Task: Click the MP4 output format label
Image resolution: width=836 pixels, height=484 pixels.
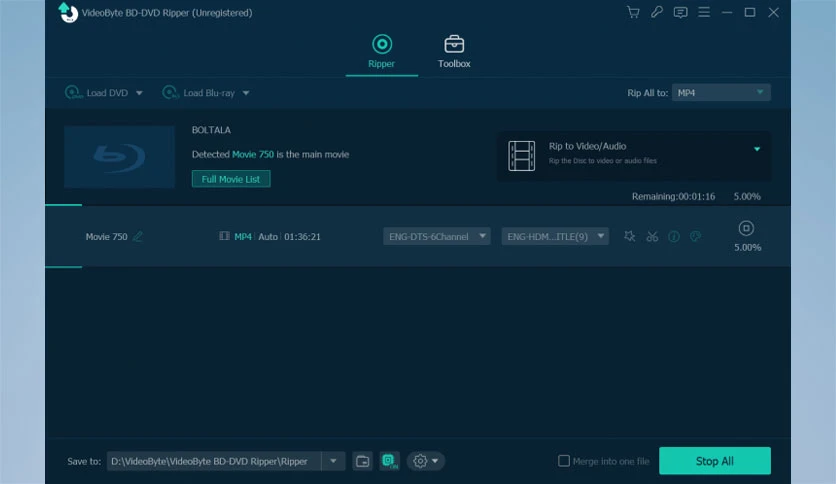Action: click(x=243, y=237)
